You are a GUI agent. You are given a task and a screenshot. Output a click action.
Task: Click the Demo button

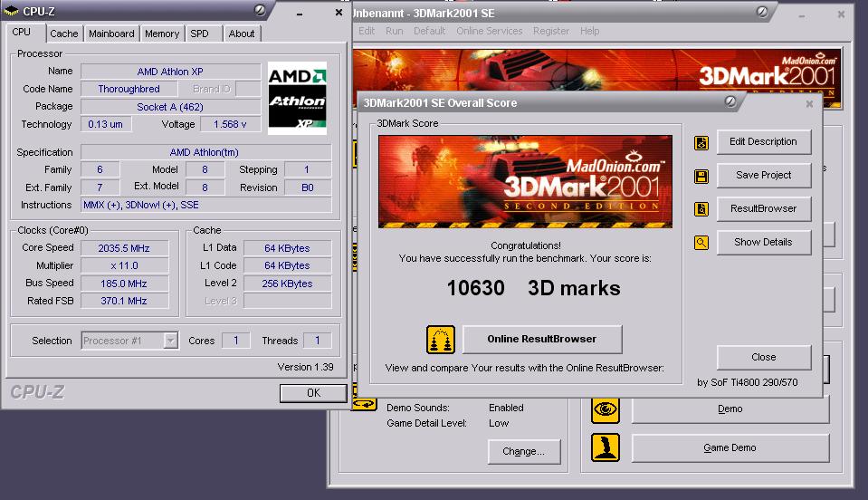730,409
